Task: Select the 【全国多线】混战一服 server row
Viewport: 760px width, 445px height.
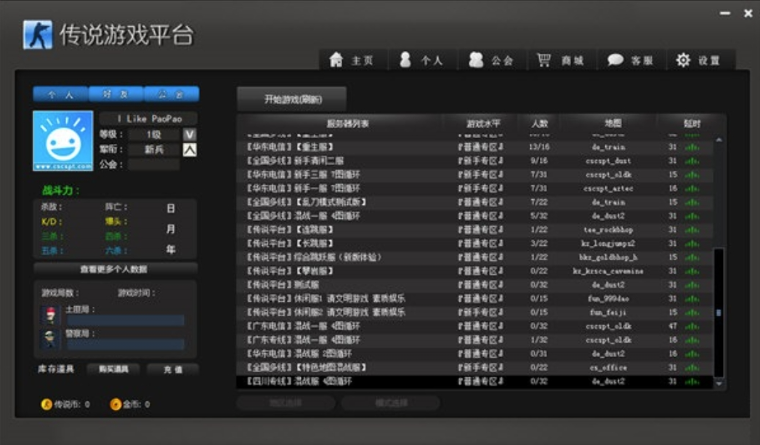Action: pos(475,216)
